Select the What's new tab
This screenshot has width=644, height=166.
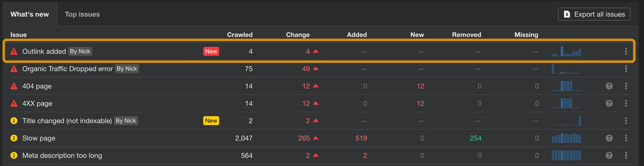pos(30,14)
